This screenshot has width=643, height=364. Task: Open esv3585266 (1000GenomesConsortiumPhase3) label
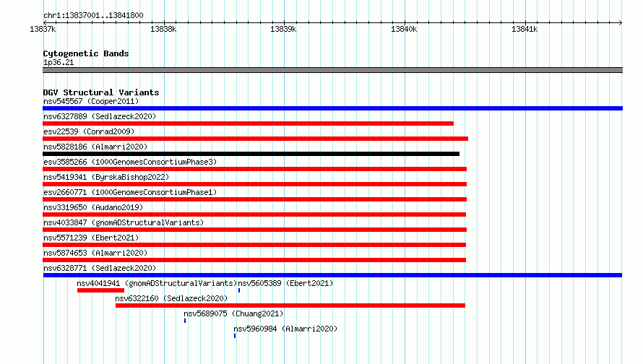130,162
